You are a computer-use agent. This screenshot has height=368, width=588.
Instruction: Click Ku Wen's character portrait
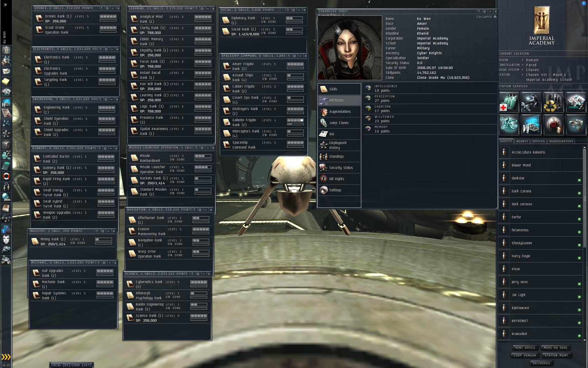click(x=349, y=48)
